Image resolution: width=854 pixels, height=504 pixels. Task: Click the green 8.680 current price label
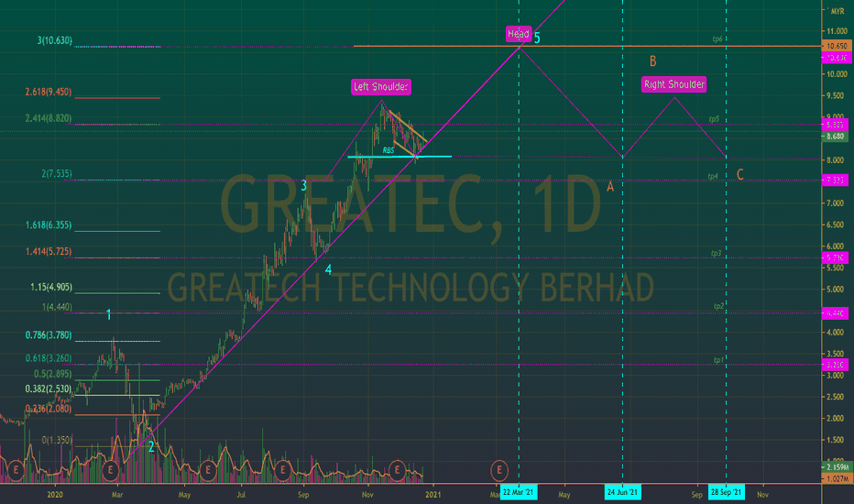pos(836,137)
